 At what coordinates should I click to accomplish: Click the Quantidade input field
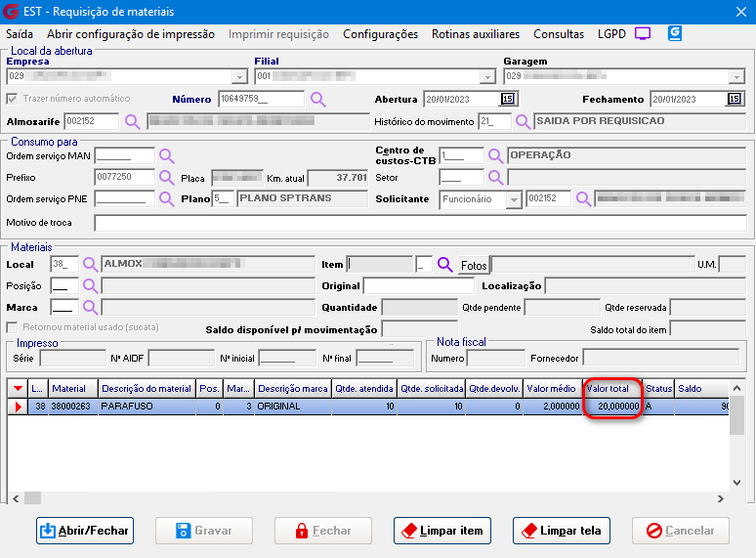pyautogui.click(x=419, y=307)
